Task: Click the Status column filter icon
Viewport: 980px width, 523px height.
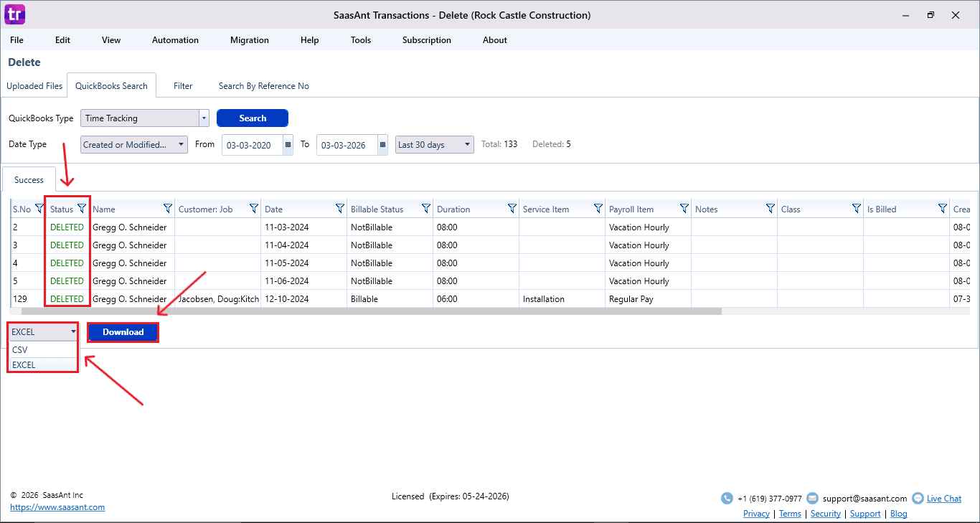Action: pyautogui.click(x=81, y=209)
